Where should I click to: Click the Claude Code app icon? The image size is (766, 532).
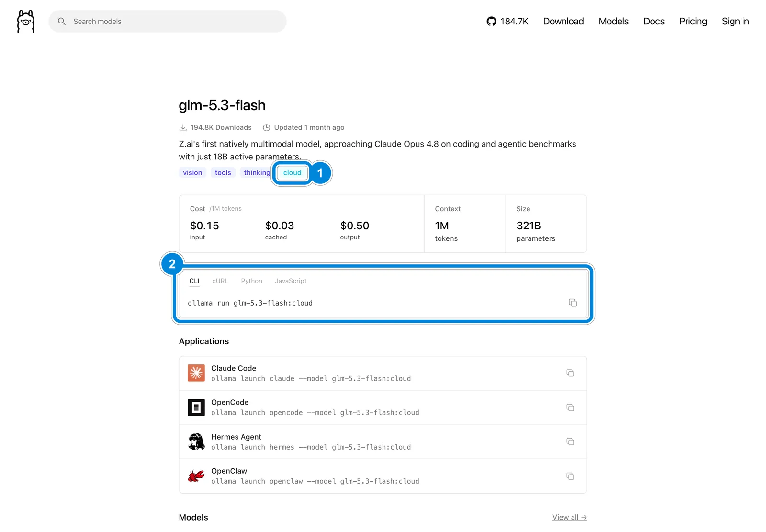[x=196, y=373]
